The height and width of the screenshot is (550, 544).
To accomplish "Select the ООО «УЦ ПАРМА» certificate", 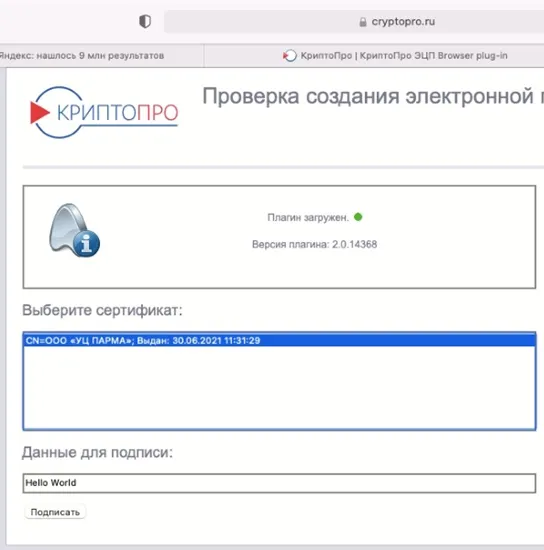I will pyautogui.click(x=279, y=340).
